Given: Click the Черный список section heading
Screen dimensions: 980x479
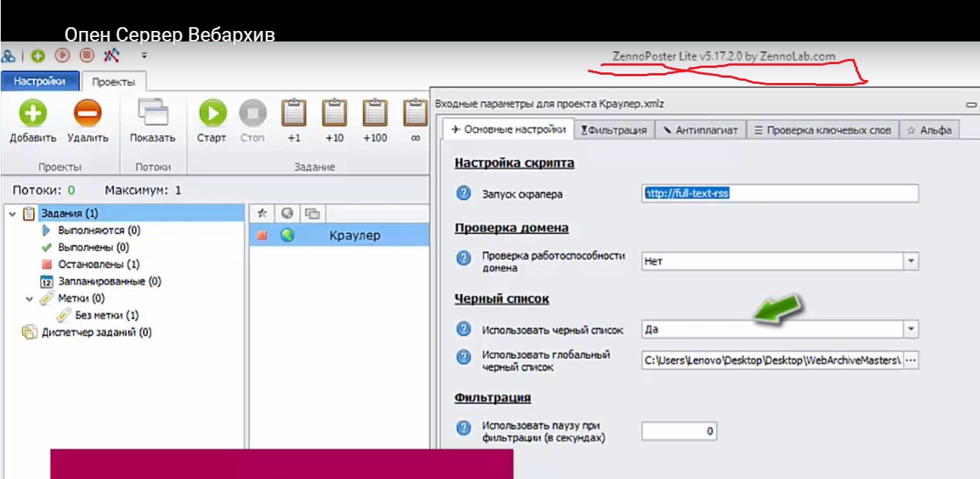Looking at the screenshot, I should pyautogui.click(x=502, y=299).
